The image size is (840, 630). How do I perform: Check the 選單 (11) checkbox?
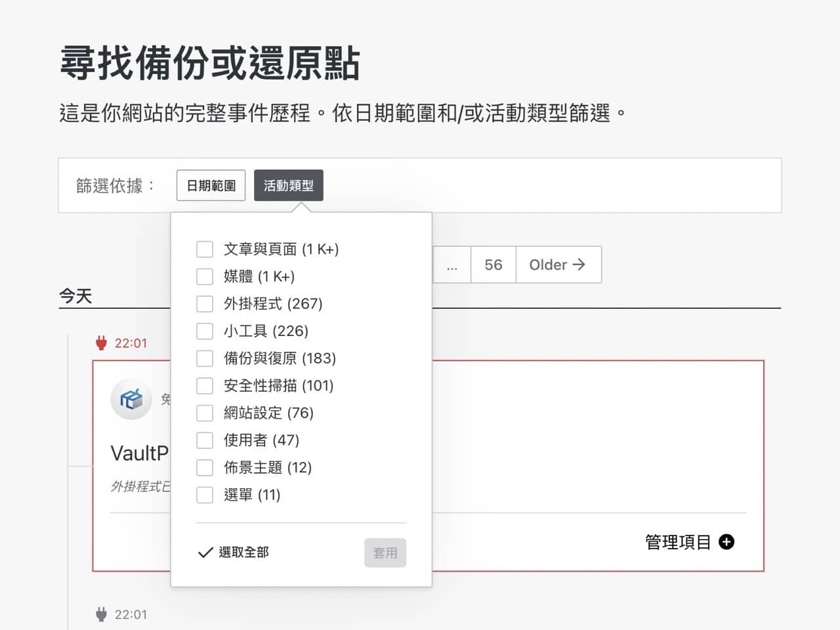(205, 495)
